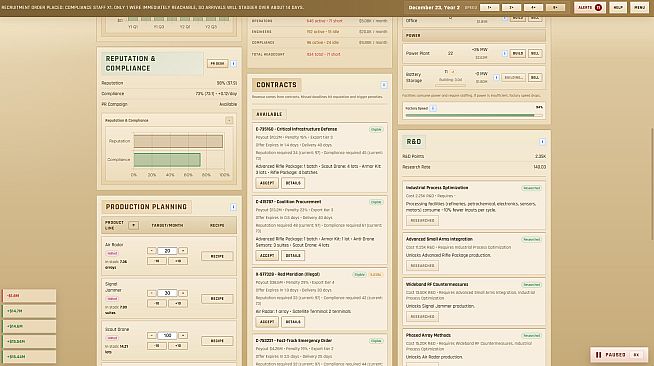Collapse the Reputation & Compliance chart
654x366 pixels.
[x=229, y=120]
